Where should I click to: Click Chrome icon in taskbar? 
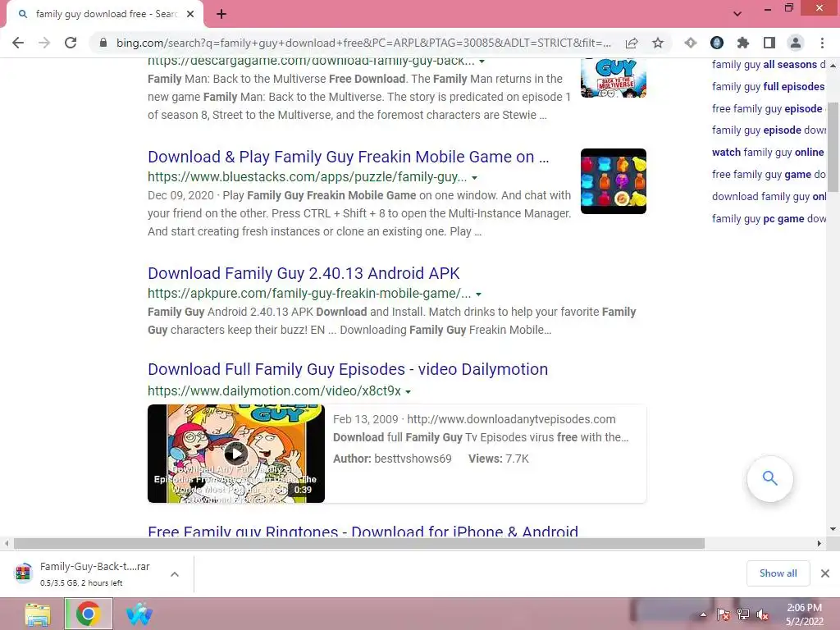(89, 614)
